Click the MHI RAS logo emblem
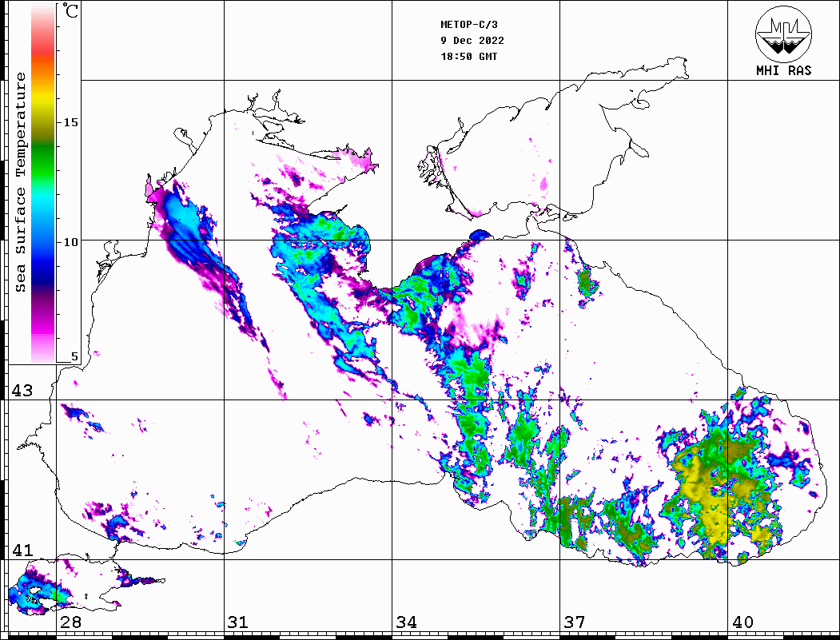This screenshot has width=840, height=640. (783, 34)
